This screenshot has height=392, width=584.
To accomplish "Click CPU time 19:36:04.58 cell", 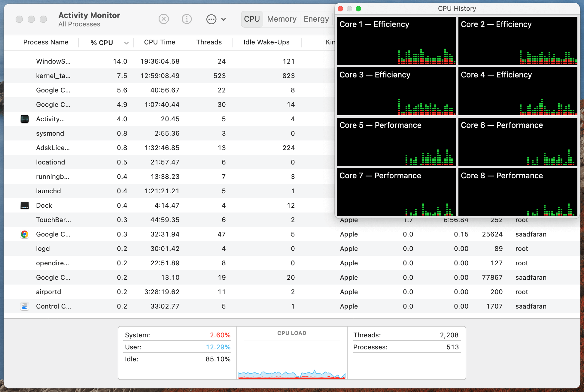I will coord(160,61).
